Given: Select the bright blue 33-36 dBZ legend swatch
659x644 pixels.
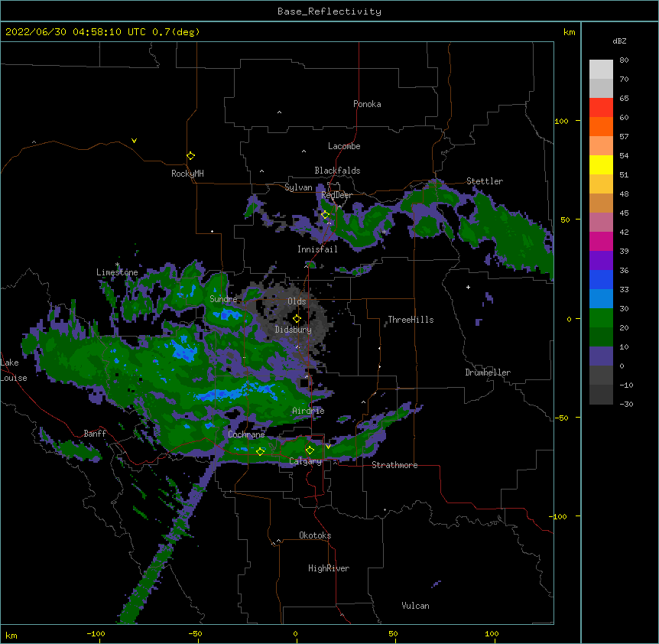Looking at the screenshot, I should 601,279.
